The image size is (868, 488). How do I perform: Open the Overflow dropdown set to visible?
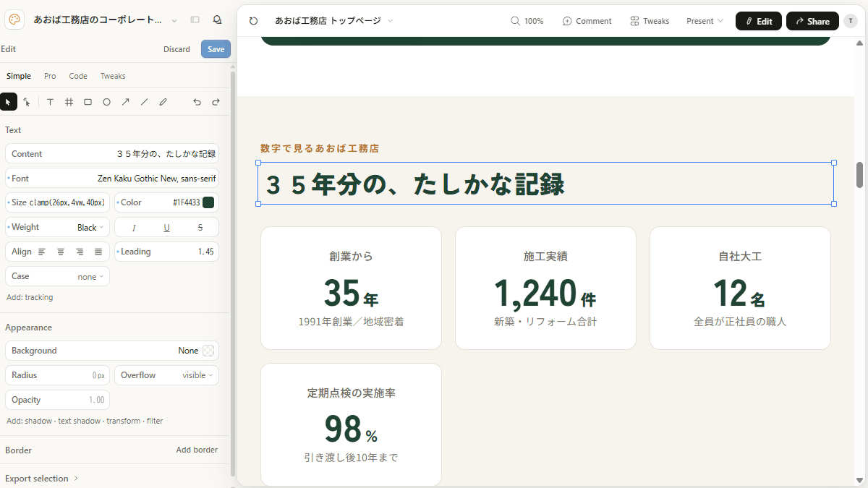[166, 375]
